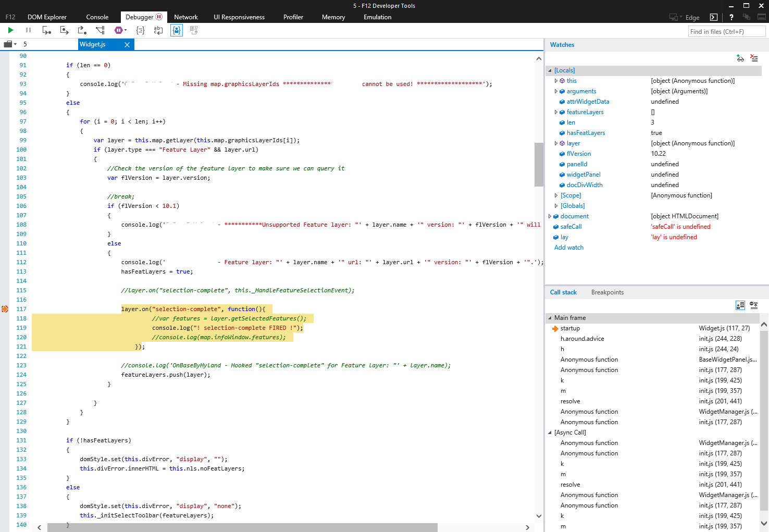769x532 pixels.
Task: Click the Unpin dev tools icon
Action: [762, 17]
